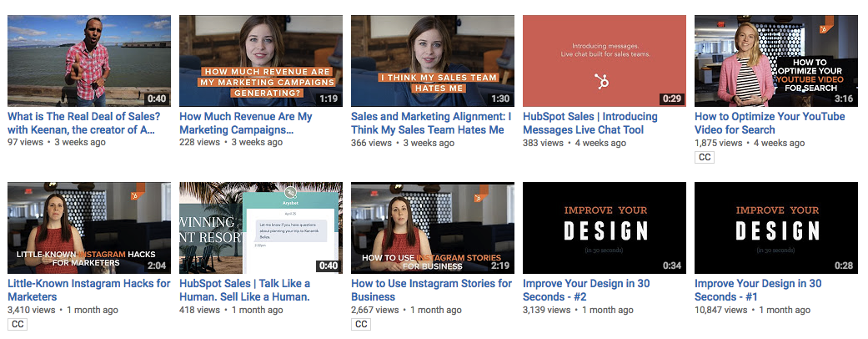Click CC badge under YouTube optimization video

pos(704,157)
